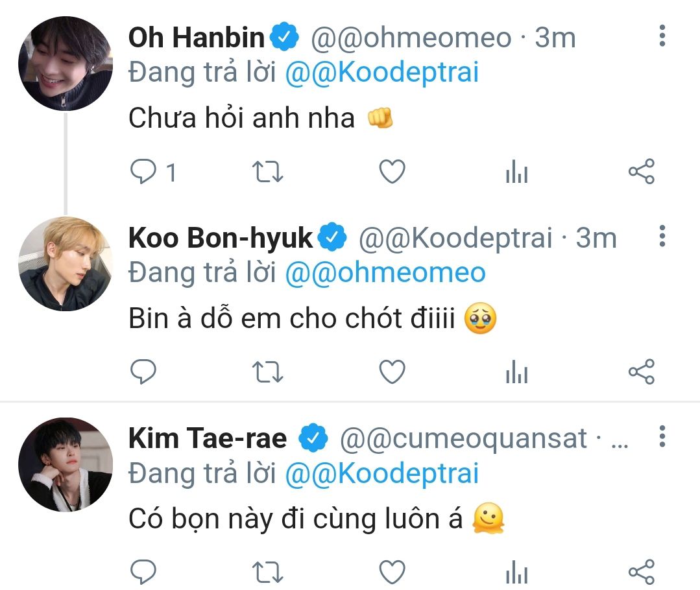The image size is (700, 590).
Task: View analytics on Kim Tae-rae's tweet
Action: click(516, 572)
